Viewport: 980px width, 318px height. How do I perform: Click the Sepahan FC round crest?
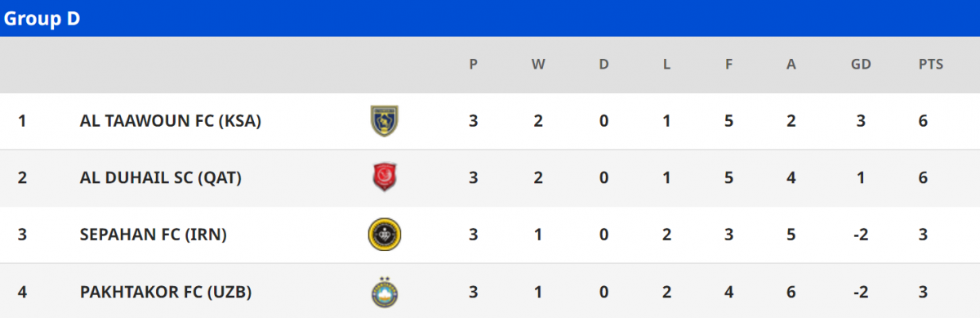pyautogui.click(x=385, y=235)
